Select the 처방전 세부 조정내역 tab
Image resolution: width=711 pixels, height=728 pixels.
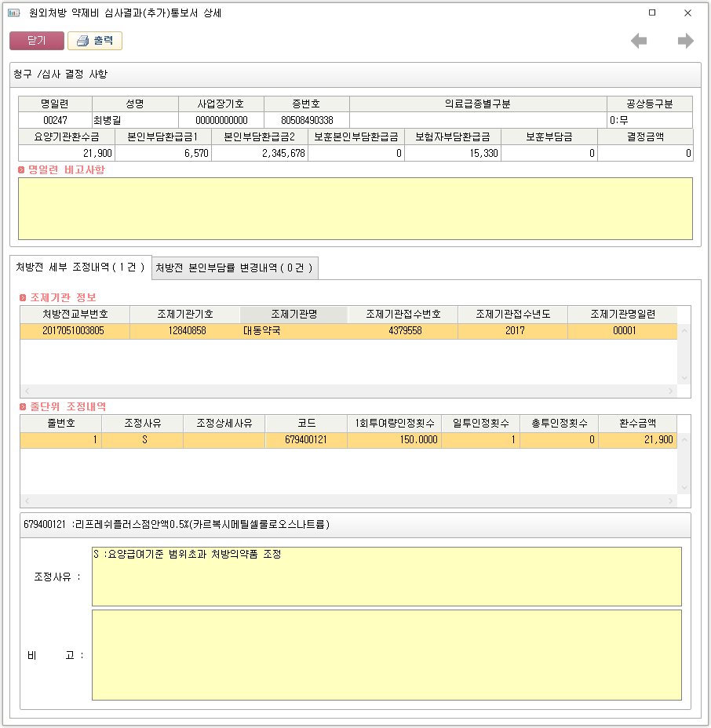pos(80,268)
